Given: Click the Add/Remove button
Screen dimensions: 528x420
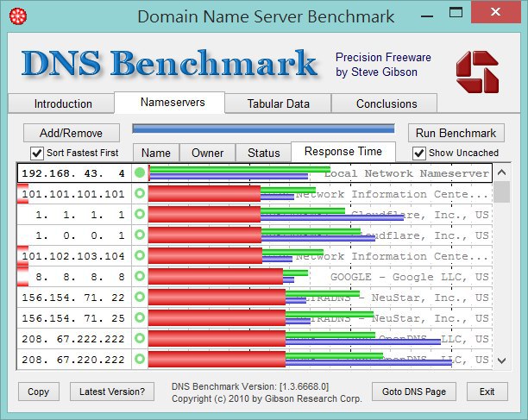Looking at the screenshot, I should pos(72,133).
